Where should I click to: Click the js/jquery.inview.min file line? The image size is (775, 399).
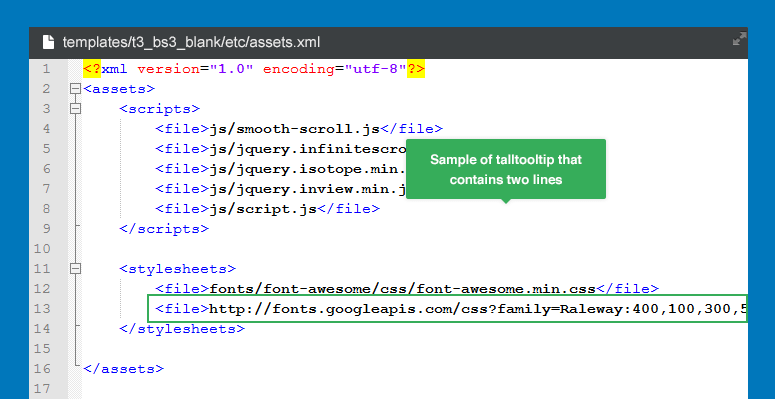coord(281,189)
